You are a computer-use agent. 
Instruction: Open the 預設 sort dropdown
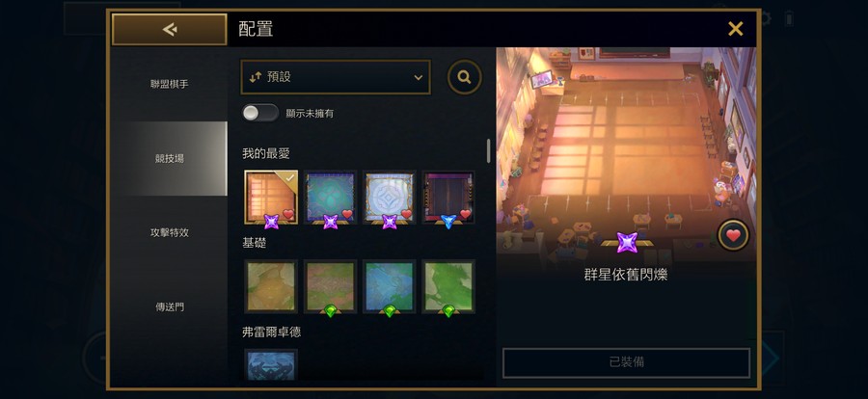[x=336, y=77]
